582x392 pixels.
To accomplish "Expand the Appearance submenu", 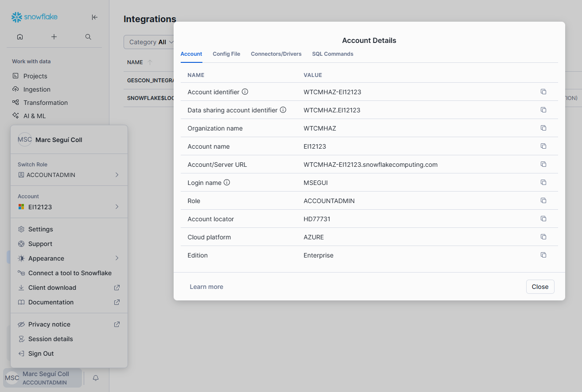I will point(69,258).
